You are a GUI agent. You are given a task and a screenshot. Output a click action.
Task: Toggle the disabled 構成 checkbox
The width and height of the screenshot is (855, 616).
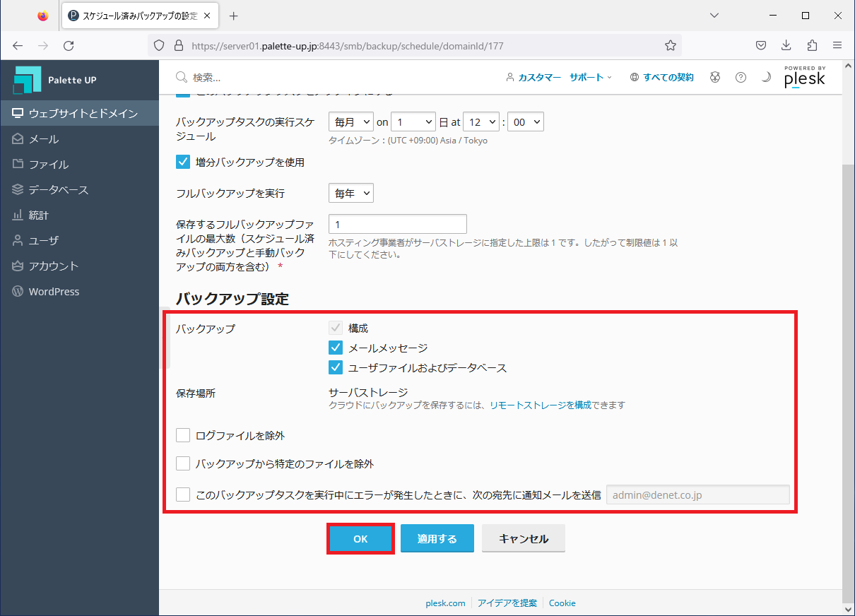point(336,328)
